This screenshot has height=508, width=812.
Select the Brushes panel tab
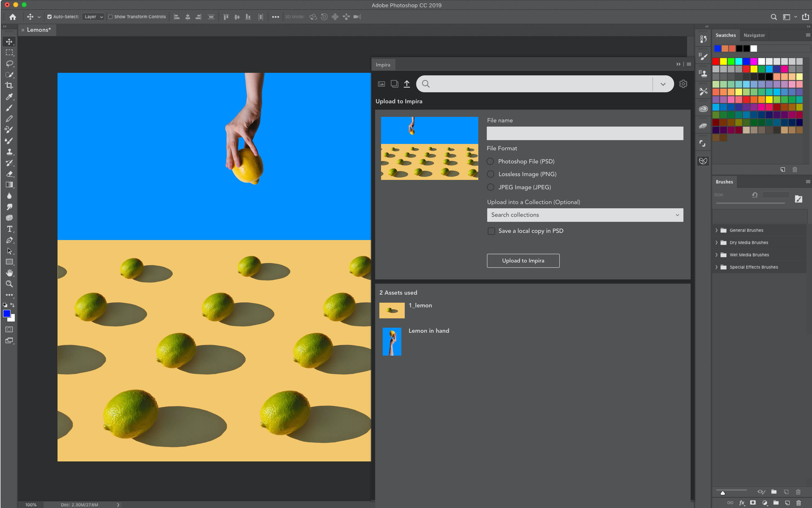pos(724,182)
